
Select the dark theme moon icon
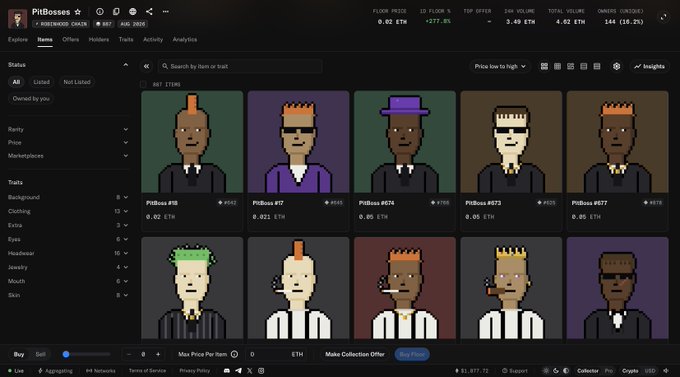coord(556,371)
